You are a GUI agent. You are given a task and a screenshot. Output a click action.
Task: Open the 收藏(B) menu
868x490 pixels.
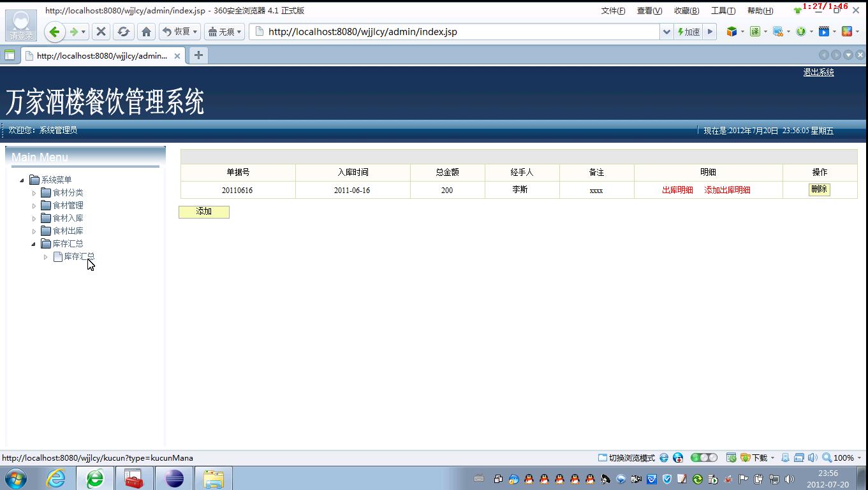point(686,11)
